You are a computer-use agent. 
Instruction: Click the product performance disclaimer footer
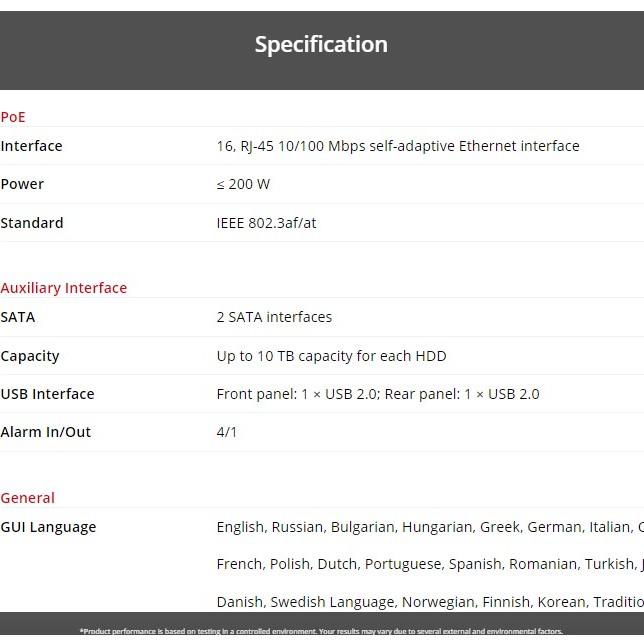pos(321,631)
